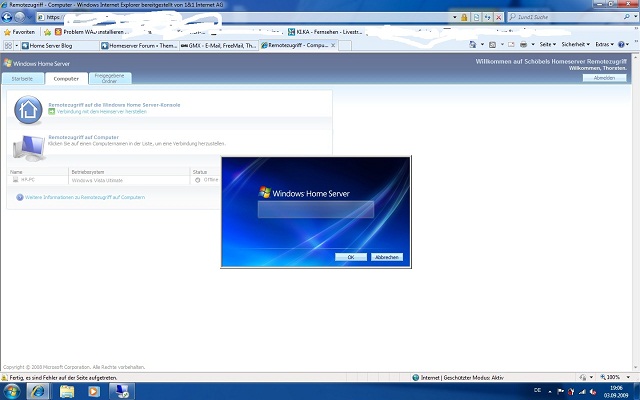
Task: Click the Print icon in command bar
Action: [523, 44]
